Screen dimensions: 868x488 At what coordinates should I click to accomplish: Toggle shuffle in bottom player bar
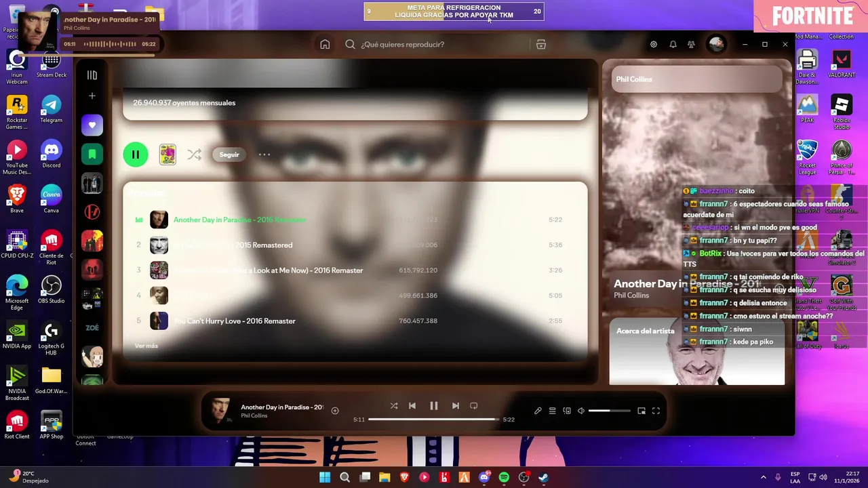[394, 406]
